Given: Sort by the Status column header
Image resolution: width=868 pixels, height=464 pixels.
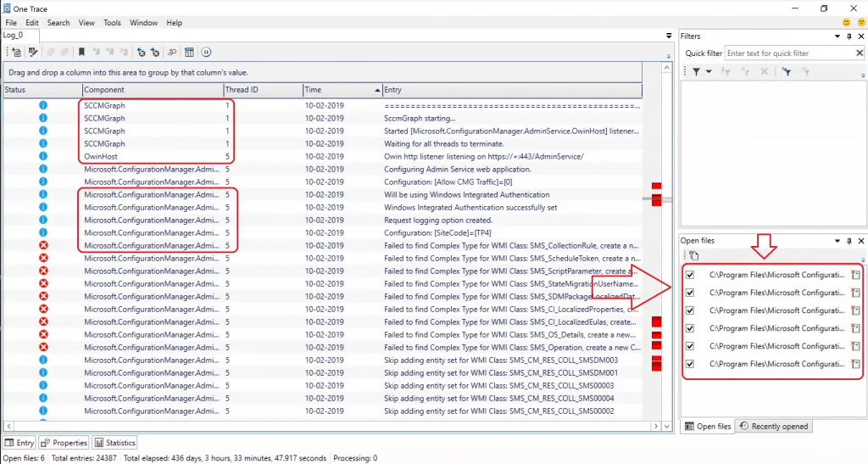Looking at the screenshot, I should pos(42,90).
